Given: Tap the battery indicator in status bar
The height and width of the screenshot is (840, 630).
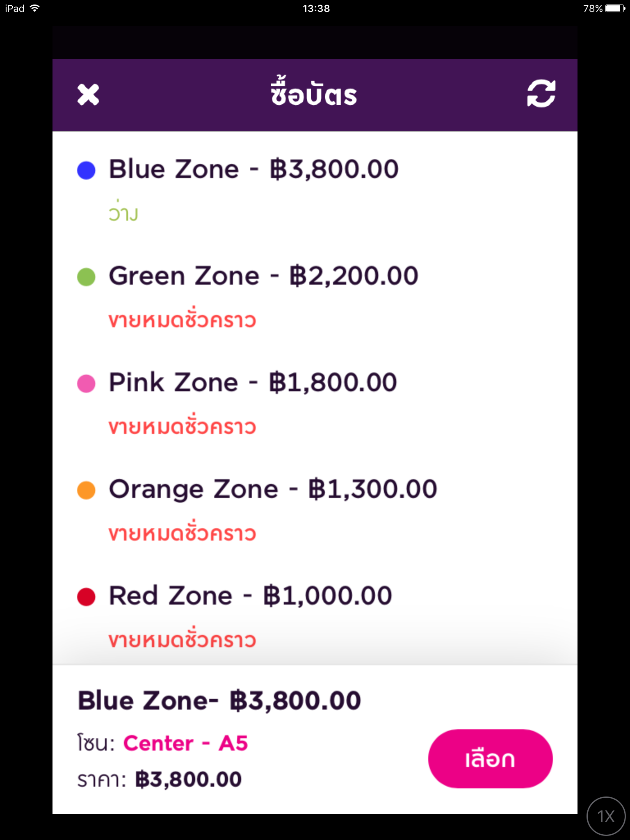Looking at the screenshot, I should [615, 8].
